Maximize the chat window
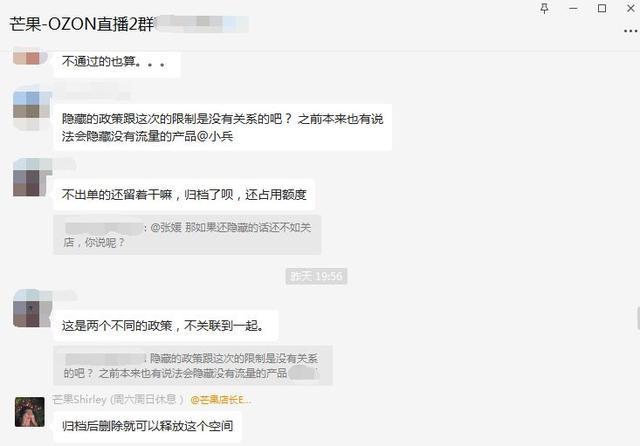Image resolution: width=640 pixels, height=446 pixels. tap(602, 9)
